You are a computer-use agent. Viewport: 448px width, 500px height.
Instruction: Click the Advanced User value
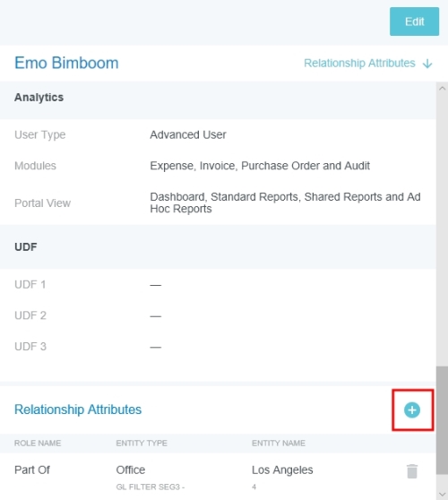188,135
